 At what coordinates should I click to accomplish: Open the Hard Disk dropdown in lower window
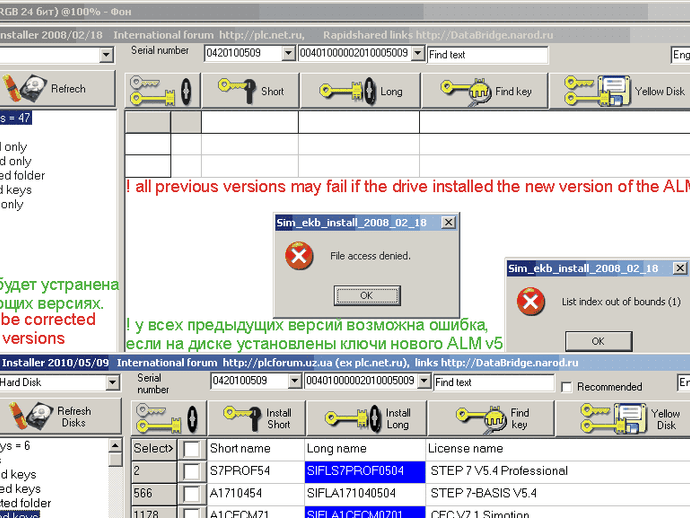tap(113, 382)
